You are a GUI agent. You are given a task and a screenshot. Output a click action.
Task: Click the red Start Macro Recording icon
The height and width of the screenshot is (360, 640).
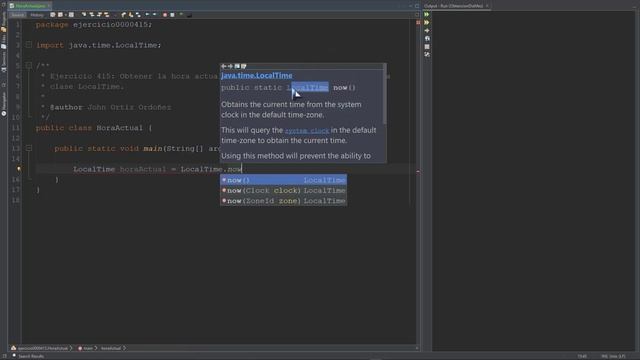click(165, 15)
